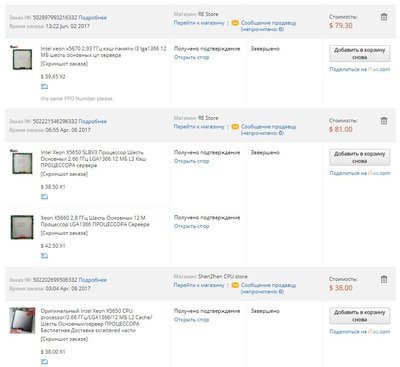Open details link for order 502202699506332
This screenshot has height=367, width=400.
point(93,280)
